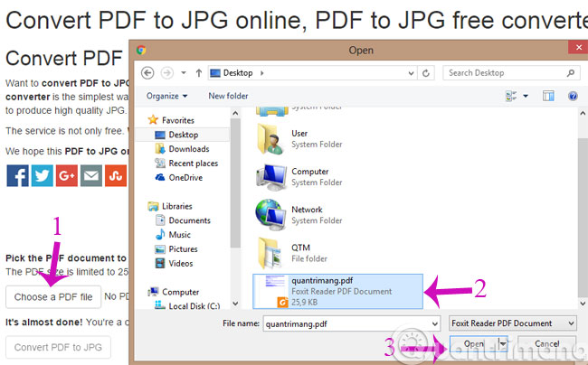This screenshot has height=365, width=588.
Task: Share page via Facebook icon
Action: [x=17, y=175]
